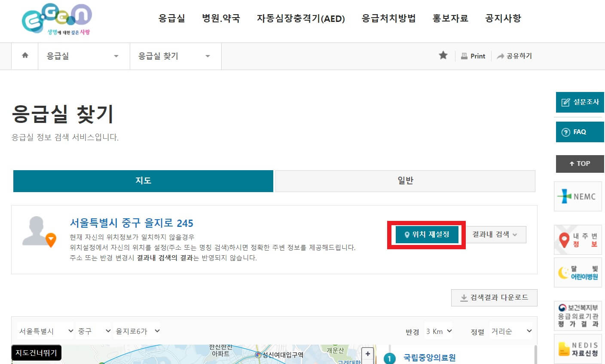The height and width of the screenshot is (364, 605).
Task: Open the 정렬 거리순 sort dropdown
Action: tap(511, 331)
